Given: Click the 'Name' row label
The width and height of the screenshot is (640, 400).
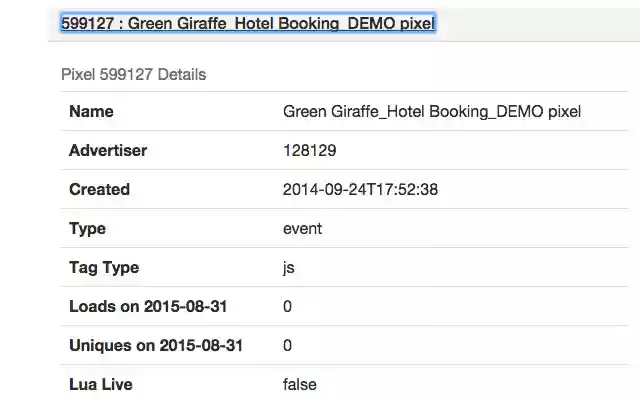Looking at the screenshot, I should pyautogui.click(x=91, y=111).
